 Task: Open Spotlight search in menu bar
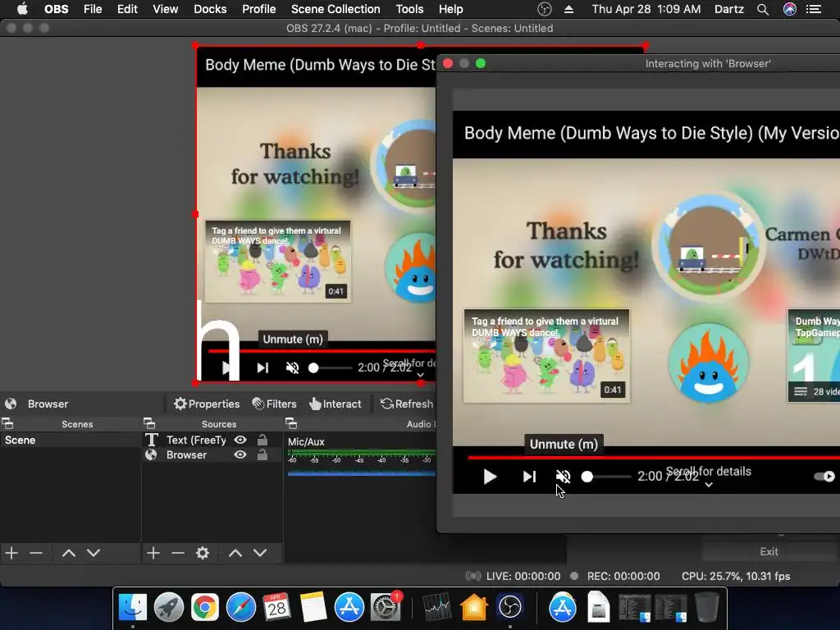point(763,9)
